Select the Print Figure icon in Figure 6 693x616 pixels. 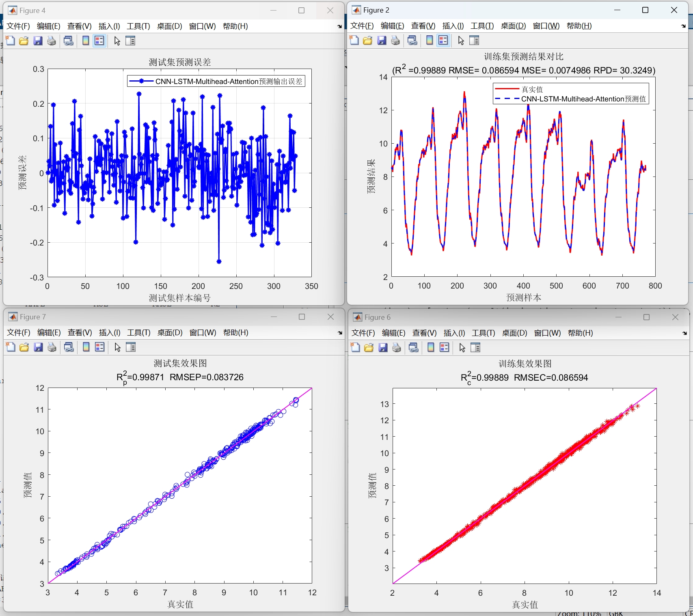coord(397,348)
